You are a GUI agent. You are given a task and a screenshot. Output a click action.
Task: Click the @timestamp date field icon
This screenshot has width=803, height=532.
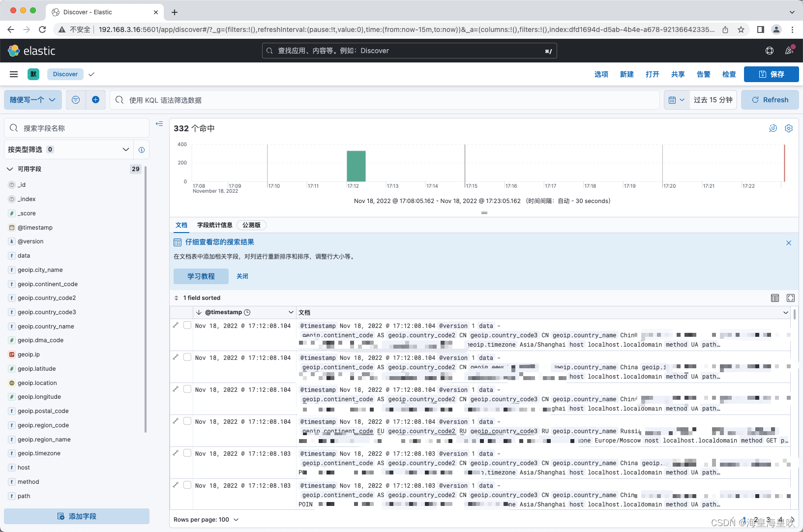[12, 228]
